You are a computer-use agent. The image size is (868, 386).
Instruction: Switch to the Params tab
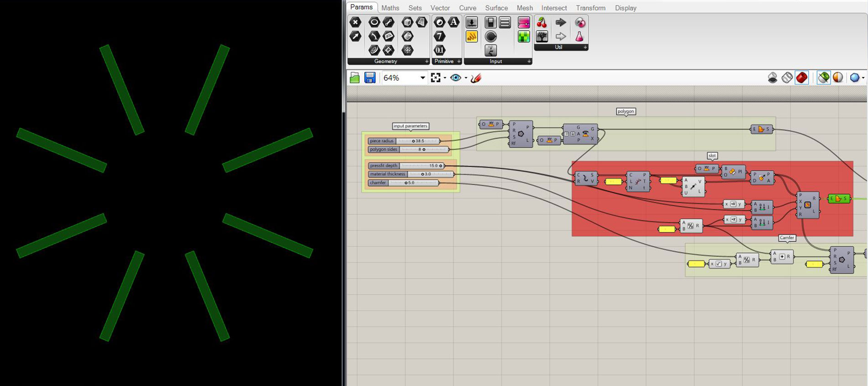[362, 7]
